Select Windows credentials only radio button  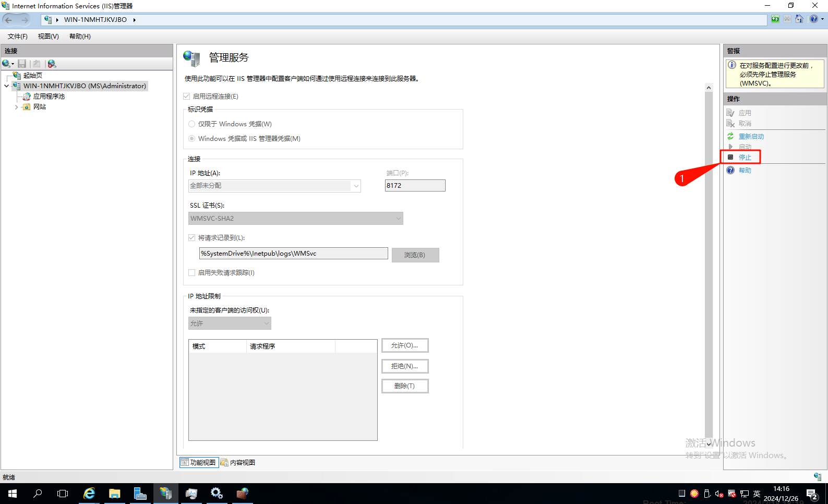point(192,124)
